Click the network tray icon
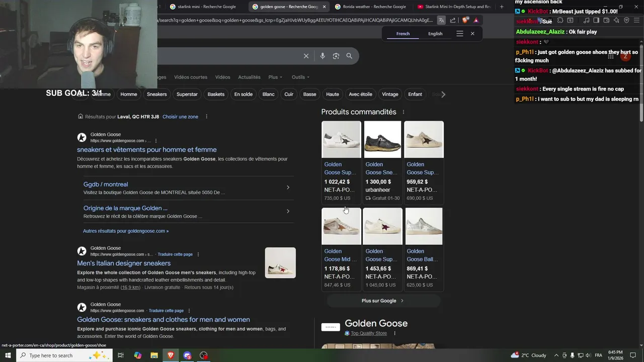Screen dimensions: 644x362 click(581, 355)
